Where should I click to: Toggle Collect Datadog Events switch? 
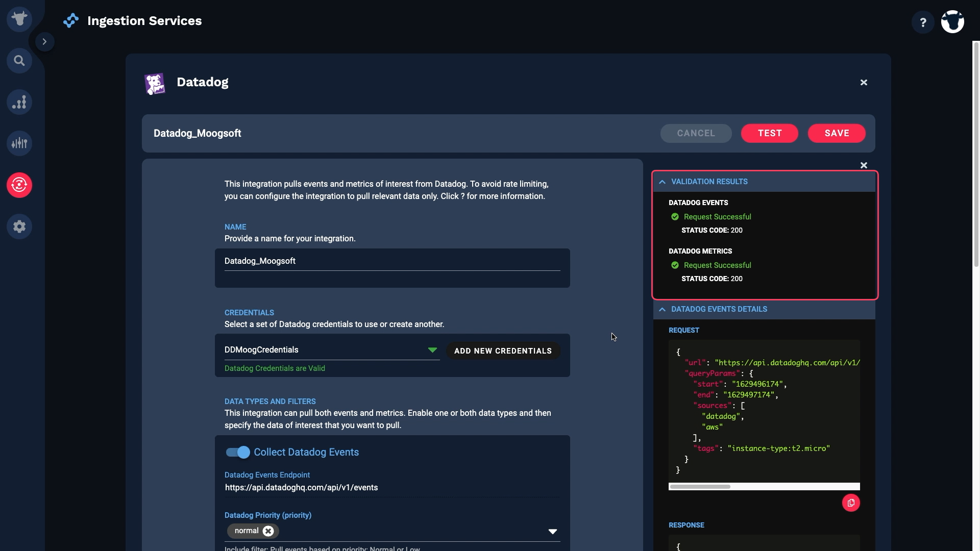(238, 452)
